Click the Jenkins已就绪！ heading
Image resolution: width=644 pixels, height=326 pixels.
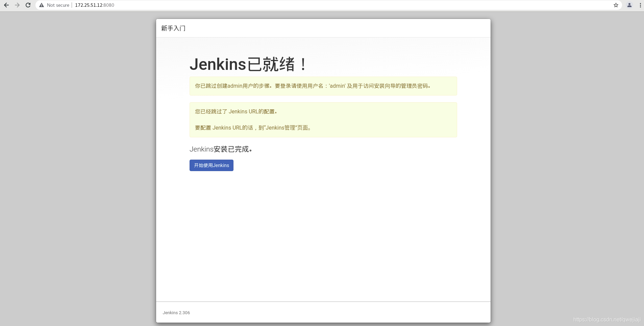click(x=248, y=64)
